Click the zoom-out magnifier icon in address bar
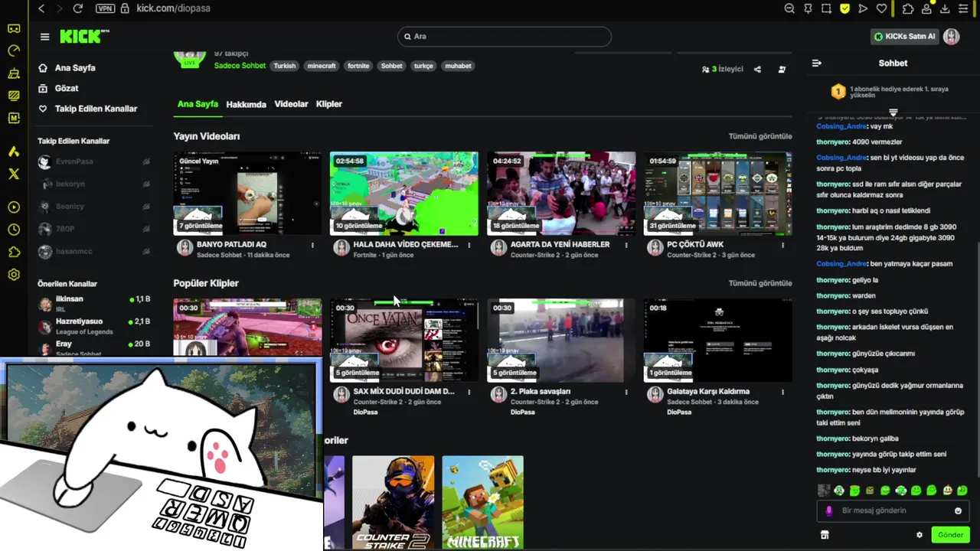This screenshot has width=980, height=551. [x=789, y=8]
